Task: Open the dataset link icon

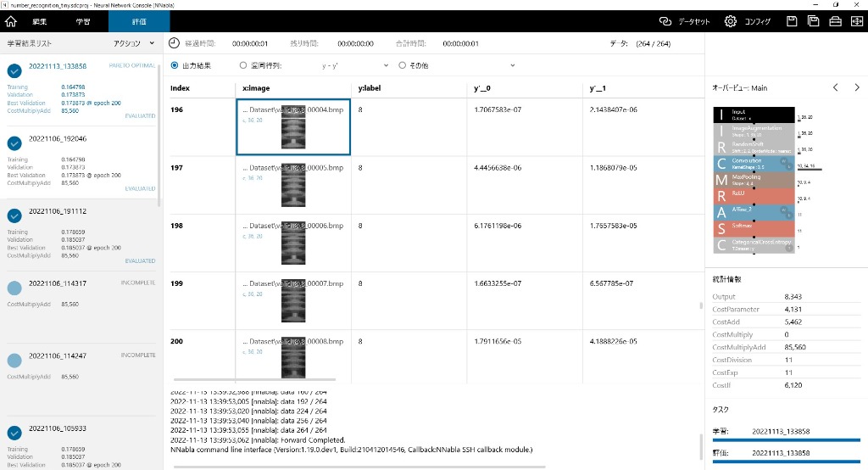Action: (x=665, y=21)
